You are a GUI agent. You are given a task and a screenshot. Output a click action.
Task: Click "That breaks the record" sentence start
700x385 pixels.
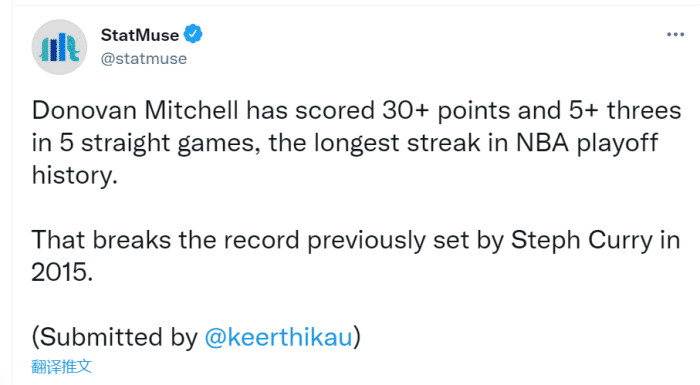(x=165, y=240)
